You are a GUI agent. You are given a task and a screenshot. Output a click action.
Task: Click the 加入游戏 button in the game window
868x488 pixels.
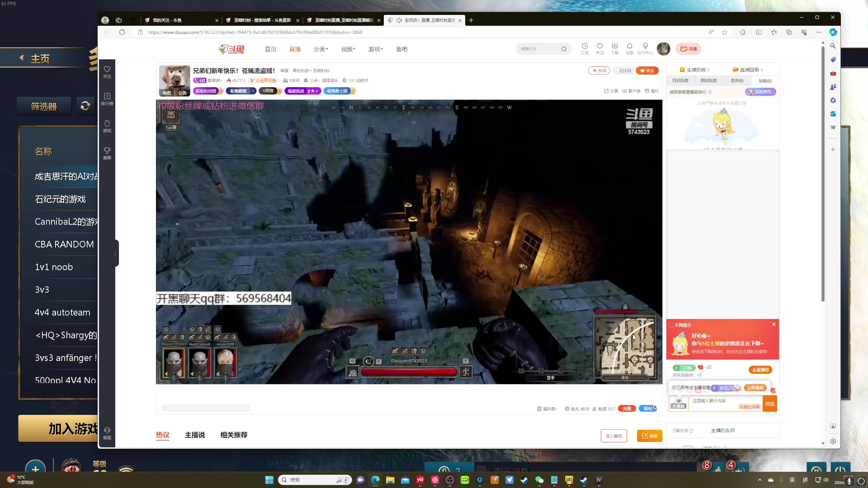pyautogui.click(x=59, y=428)
